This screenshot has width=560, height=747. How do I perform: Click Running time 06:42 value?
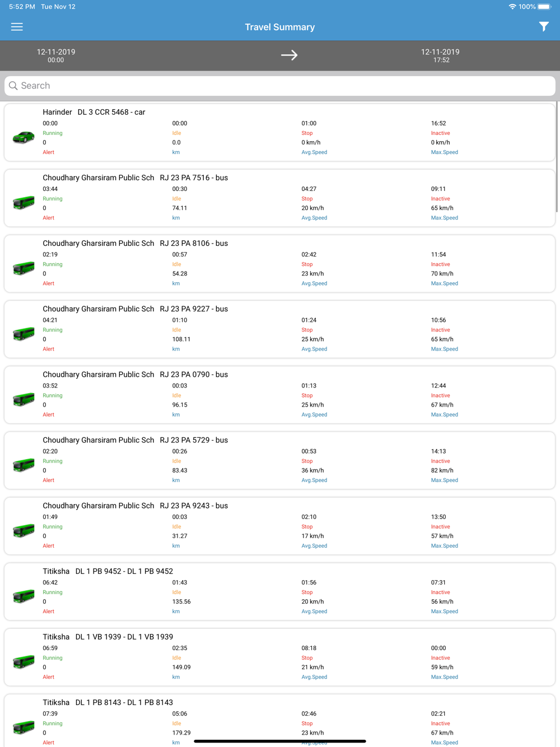50,582
